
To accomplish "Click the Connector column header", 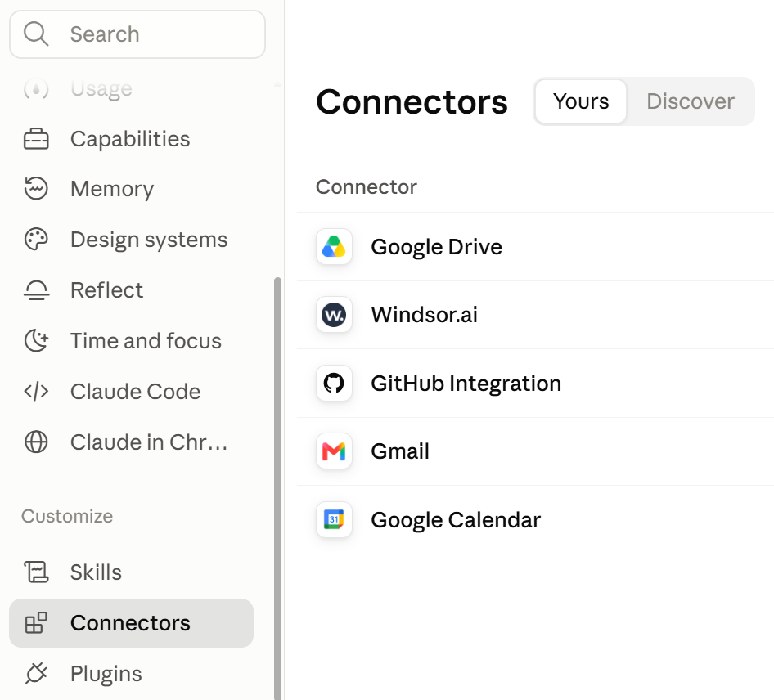I will pos(367,187).
